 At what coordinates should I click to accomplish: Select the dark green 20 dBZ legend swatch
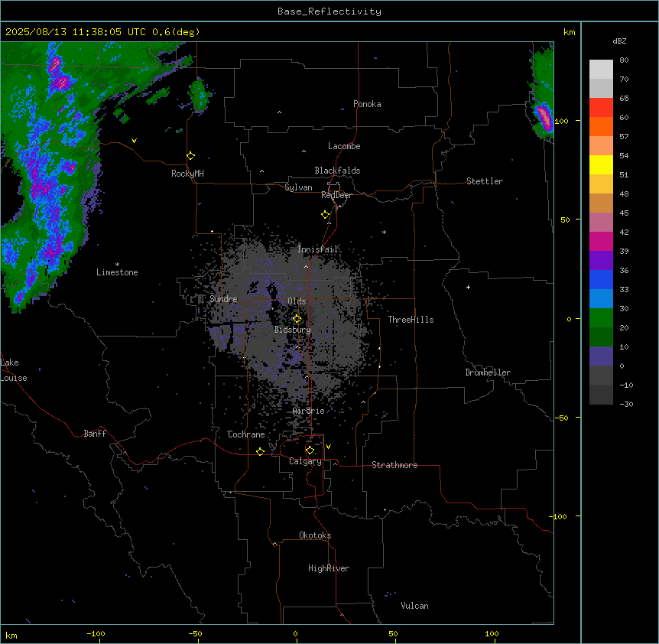click(x=601, y=337)
